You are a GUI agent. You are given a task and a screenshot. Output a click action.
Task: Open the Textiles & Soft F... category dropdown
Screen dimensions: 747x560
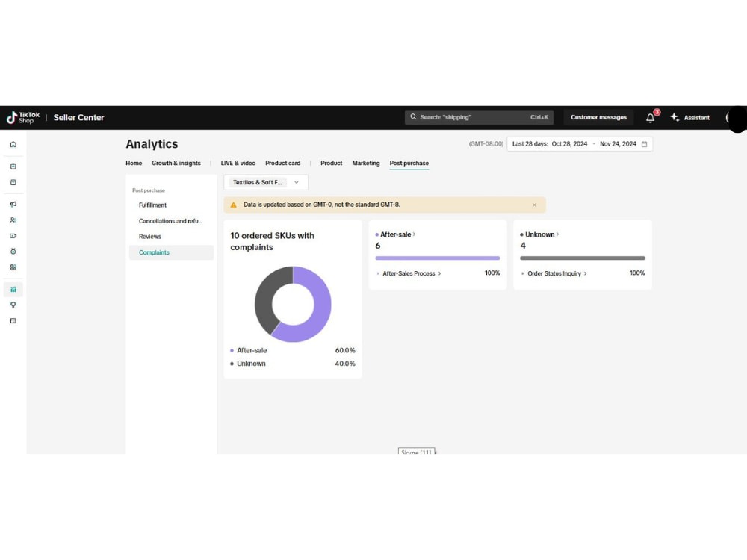(266, 182)
